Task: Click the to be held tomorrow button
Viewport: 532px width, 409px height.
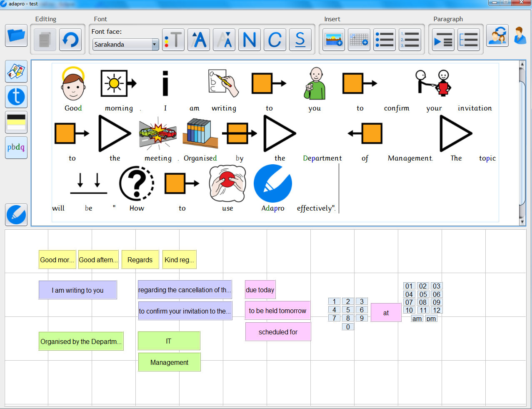Action: 277,311
